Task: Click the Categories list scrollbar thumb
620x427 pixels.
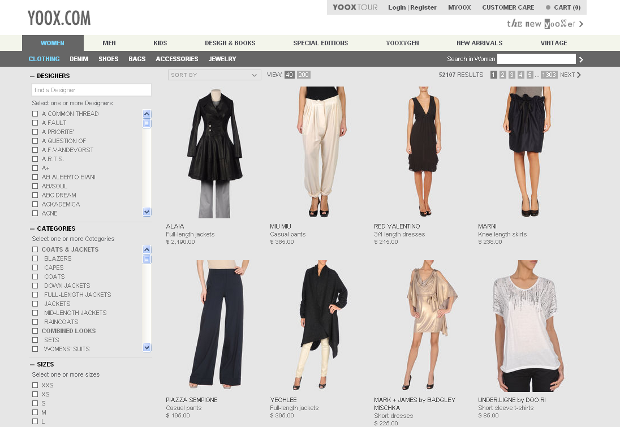Action: tap(147, 259)
